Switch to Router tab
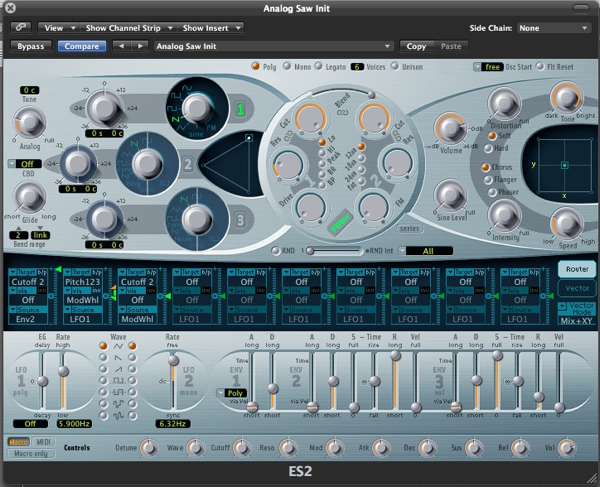Image resolution: width=600 pixels, height=487 pixels. [x=577, y=269]
